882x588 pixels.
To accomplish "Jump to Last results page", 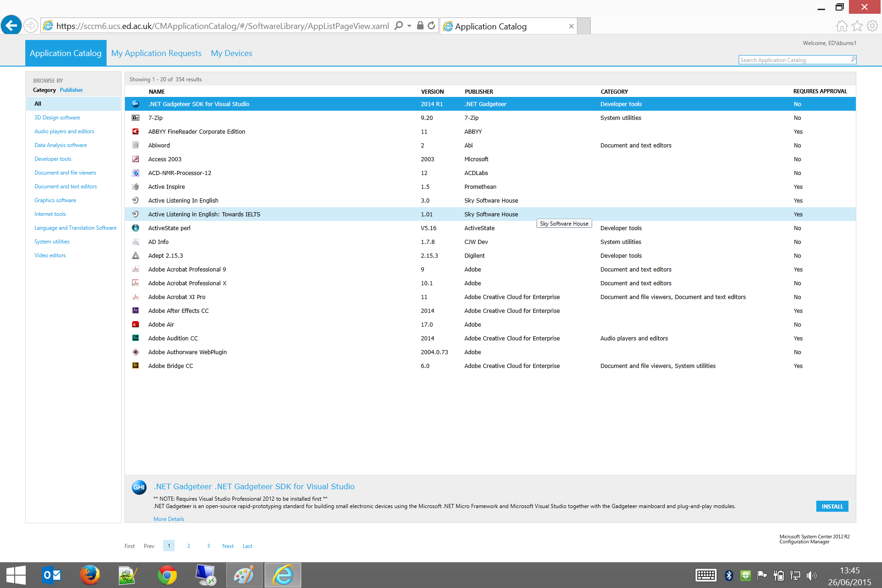I will click(x=247, y=546).
